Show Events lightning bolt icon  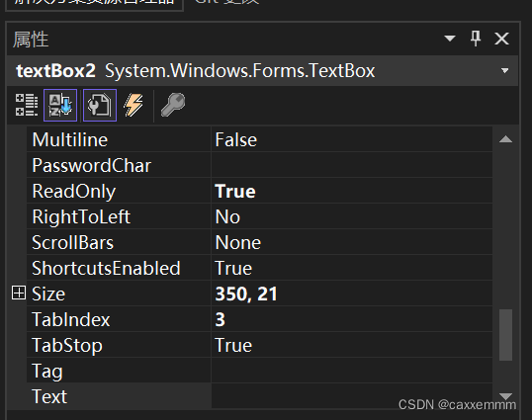pos(133,105)
